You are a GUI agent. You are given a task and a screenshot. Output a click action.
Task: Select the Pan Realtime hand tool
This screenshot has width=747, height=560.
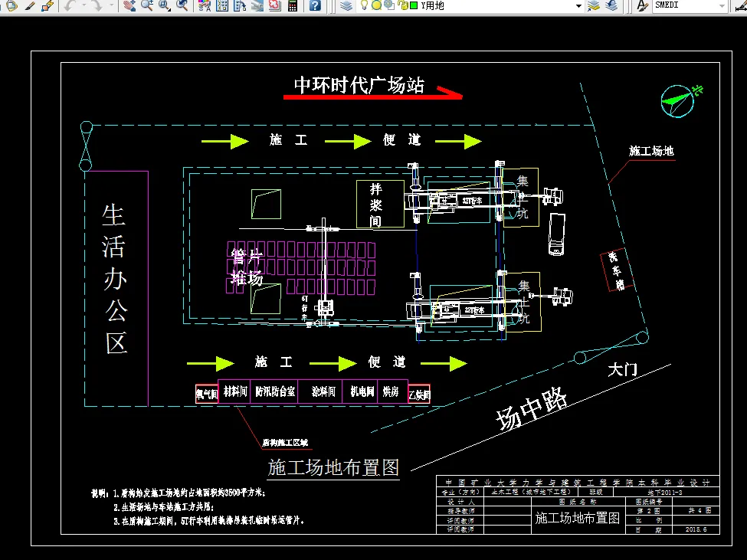pos(128,6)
